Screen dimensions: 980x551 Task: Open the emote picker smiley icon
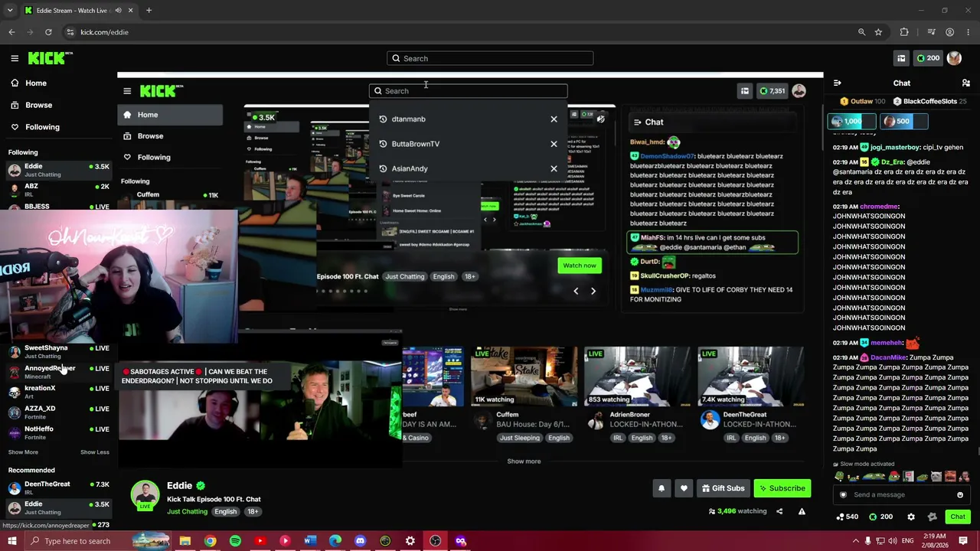click(x=960, y=494)
